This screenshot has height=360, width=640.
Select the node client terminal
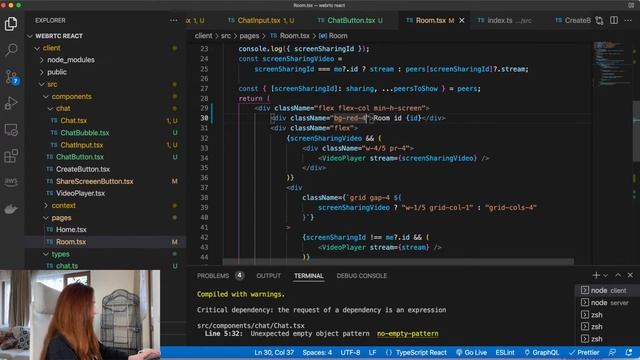tap(606, 291)
